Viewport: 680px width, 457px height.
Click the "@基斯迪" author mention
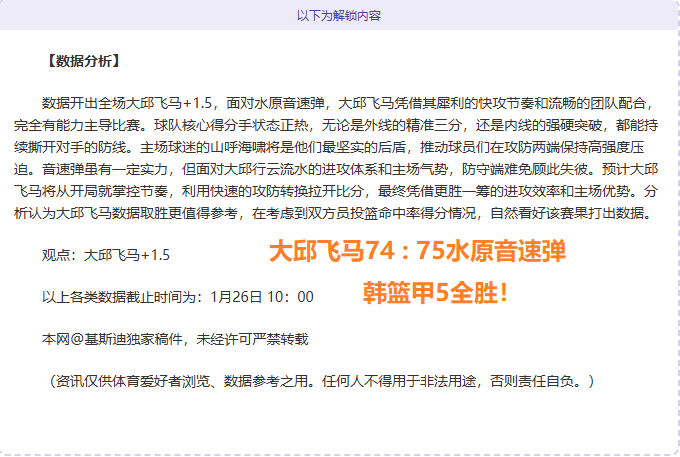[91, 339]
